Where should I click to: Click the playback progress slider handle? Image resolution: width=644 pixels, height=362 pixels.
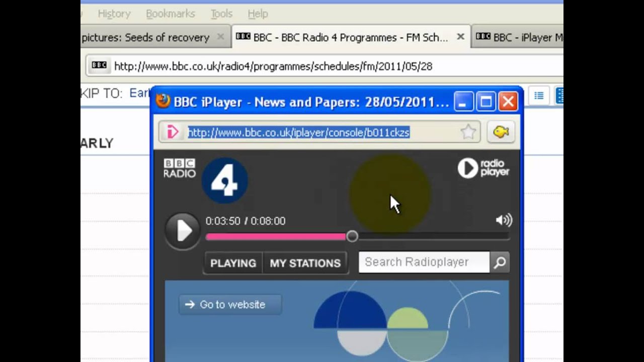[x=352, y=236]
